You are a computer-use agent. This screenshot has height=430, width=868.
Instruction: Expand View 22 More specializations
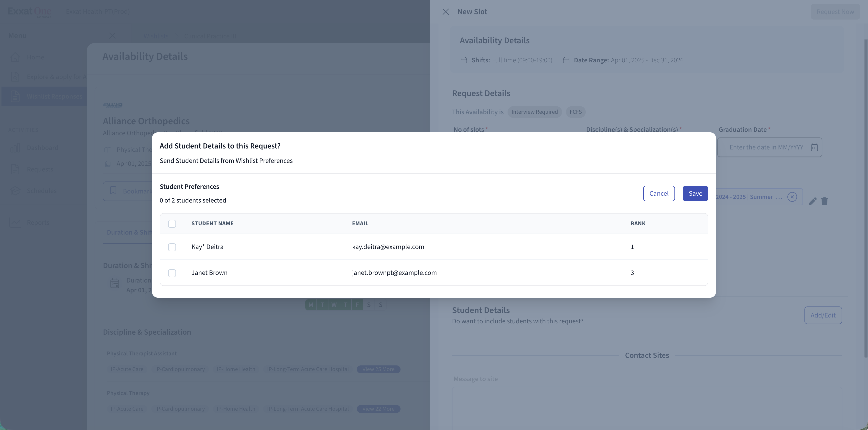[x=378, y=409]
